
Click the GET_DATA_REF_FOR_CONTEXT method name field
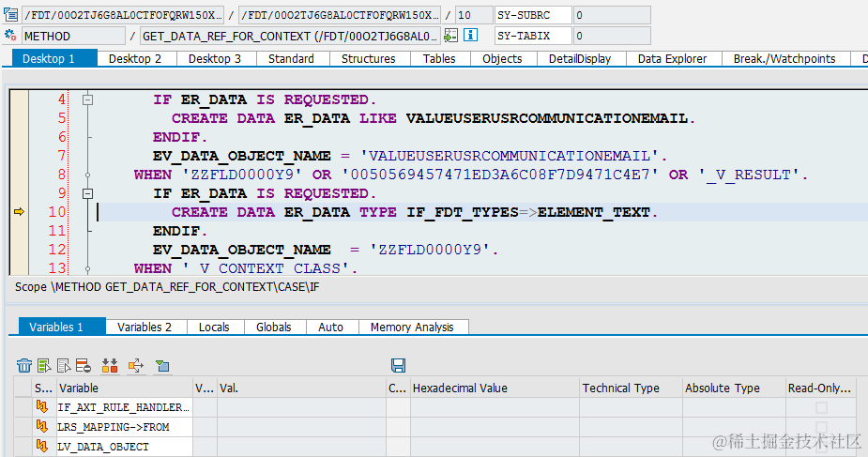click(x=290, y=36)
